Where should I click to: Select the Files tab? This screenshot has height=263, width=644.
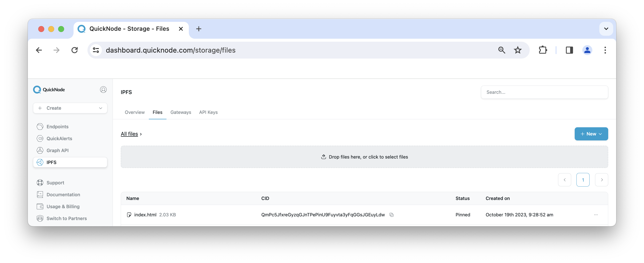158,112
